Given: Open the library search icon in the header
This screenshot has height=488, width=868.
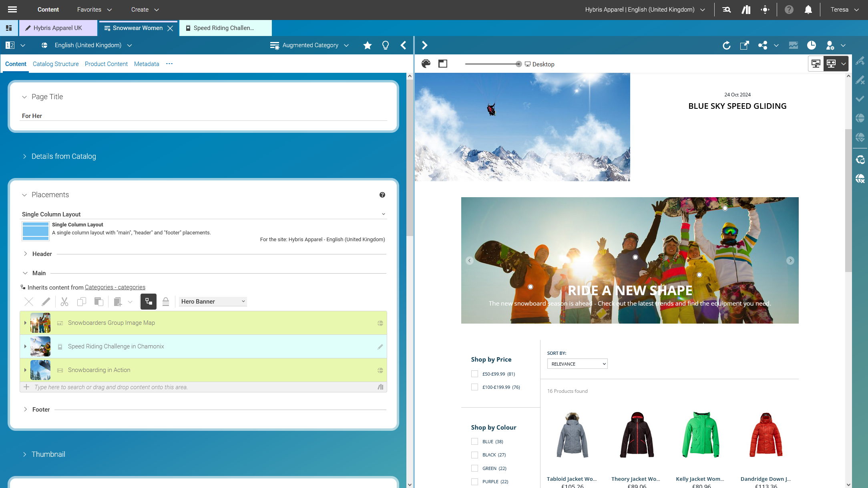Looking at the screenshot, I should pyautogui.click(x=726, y=9).
